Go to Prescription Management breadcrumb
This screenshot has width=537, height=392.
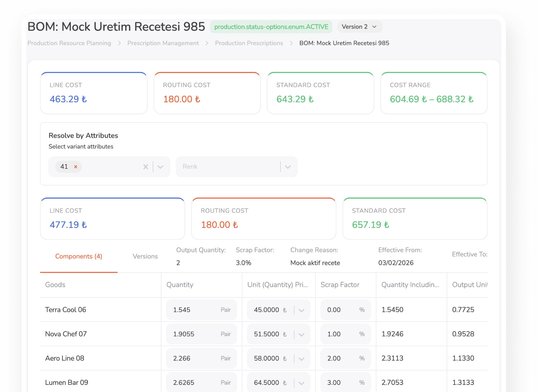coord(163,43)
